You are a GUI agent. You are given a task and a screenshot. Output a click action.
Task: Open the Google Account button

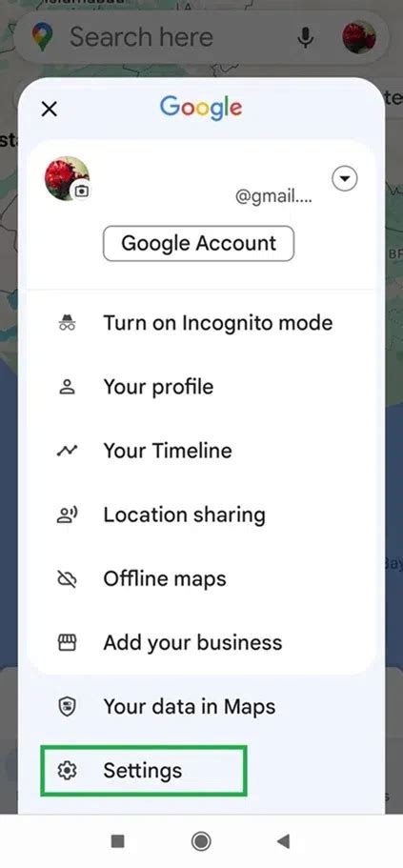[x=199, y=243]
